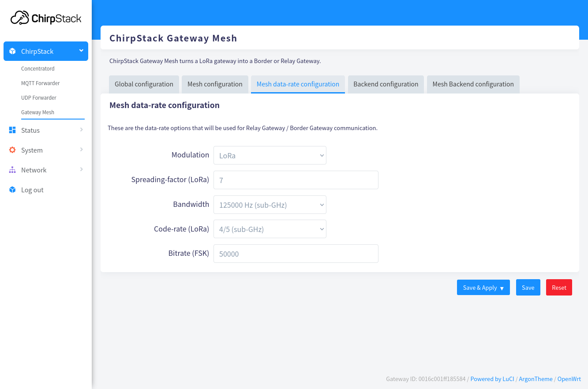Click the Save & Apply button
The width and height of the screenshot is (588, 389).
coord(483,288)
